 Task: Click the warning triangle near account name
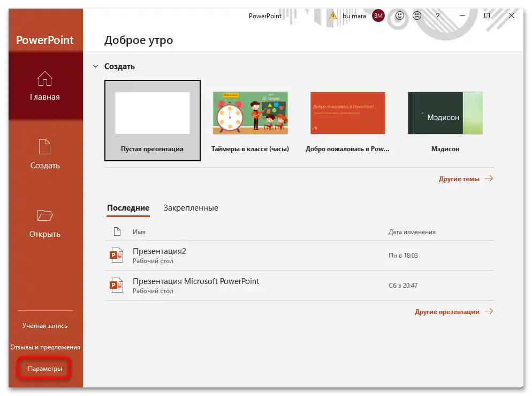pyautogui.click(x=332, y=16)
